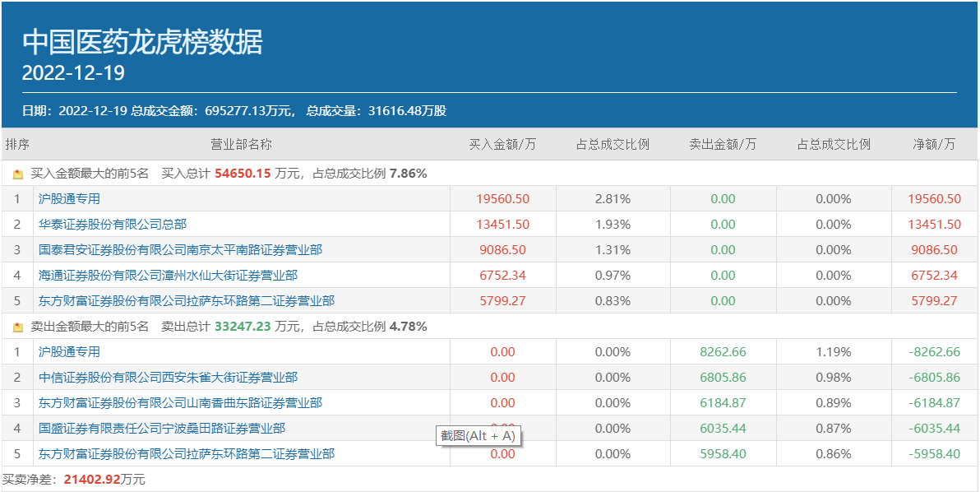Open 国盛证券宁波桑田路证券营业部 link
The image size is (980, 492).
pos(162,429)
